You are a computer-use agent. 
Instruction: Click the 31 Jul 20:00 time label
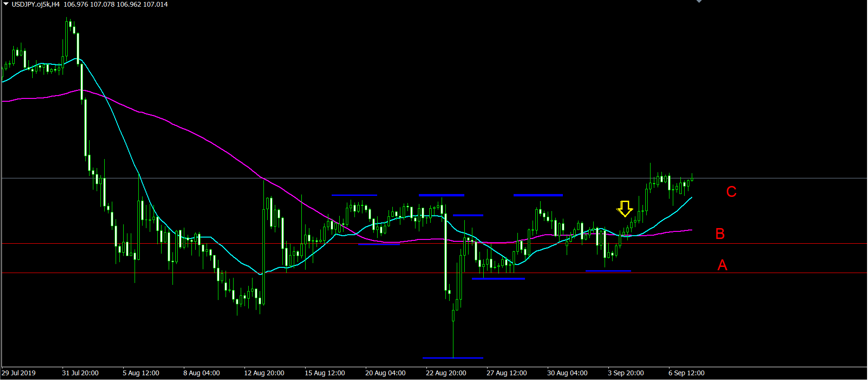[x=80, y=373]
